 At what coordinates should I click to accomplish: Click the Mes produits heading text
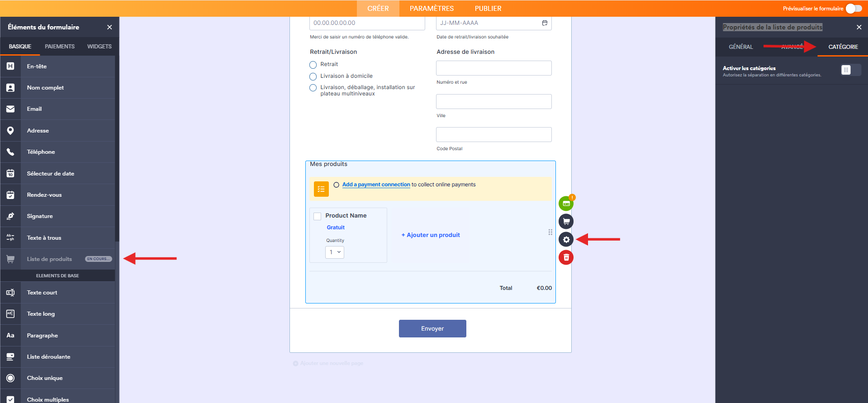tap(329, 164)
